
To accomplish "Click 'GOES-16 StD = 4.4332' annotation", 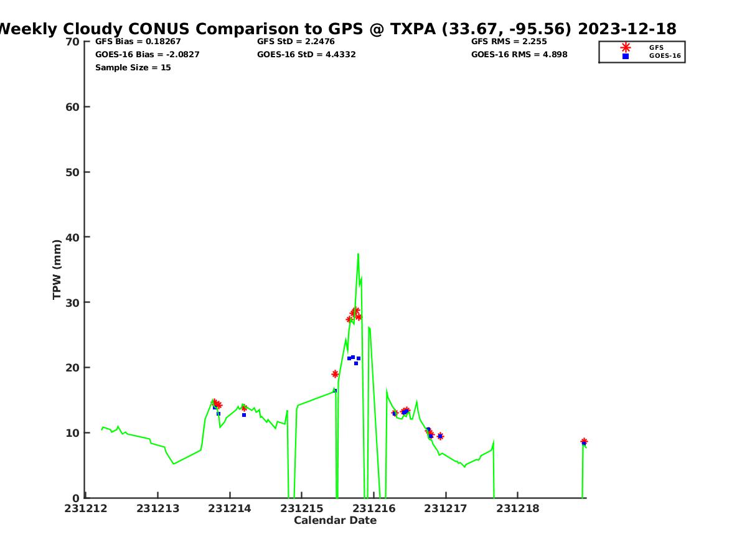I will point(306,55).
